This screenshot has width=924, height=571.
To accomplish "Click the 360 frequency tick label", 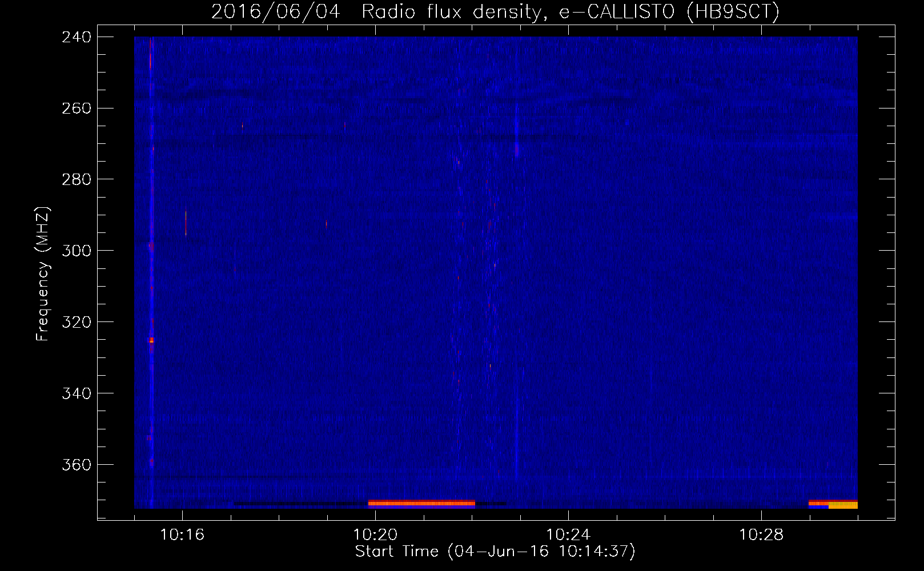I will [77, 465].
